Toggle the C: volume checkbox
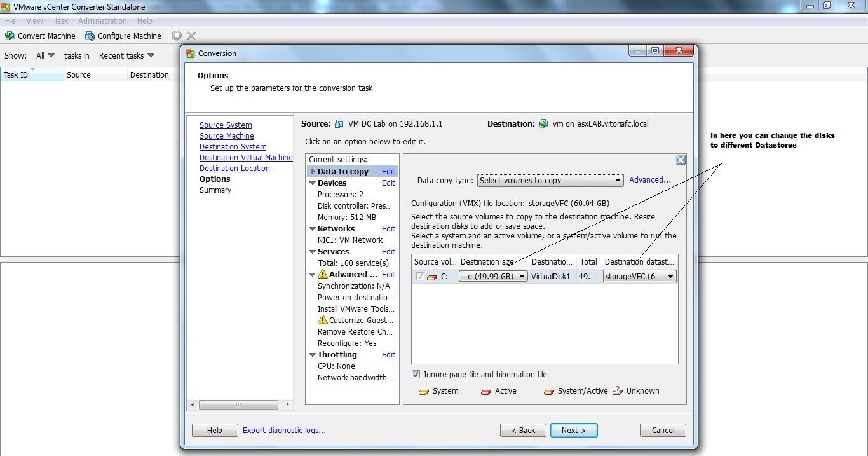Image resolution: width=868 pixels, height=456 pixels. pyautogui.click(x=420, y=277)
